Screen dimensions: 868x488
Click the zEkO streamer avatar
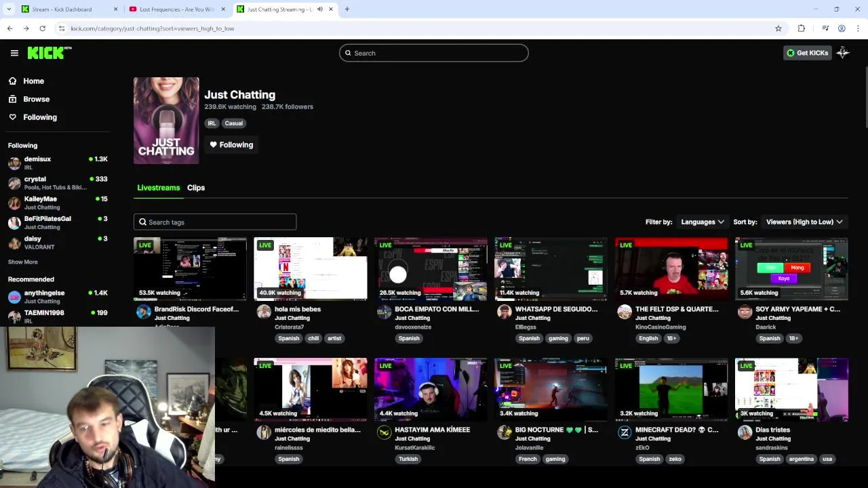coord(625,432)
